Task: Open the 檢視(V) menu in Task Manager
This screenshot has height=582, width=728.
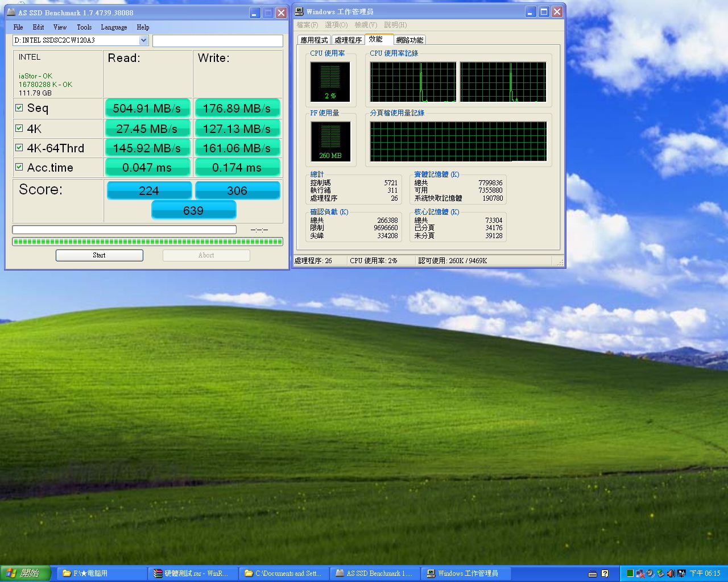Action: click(366, 25)
